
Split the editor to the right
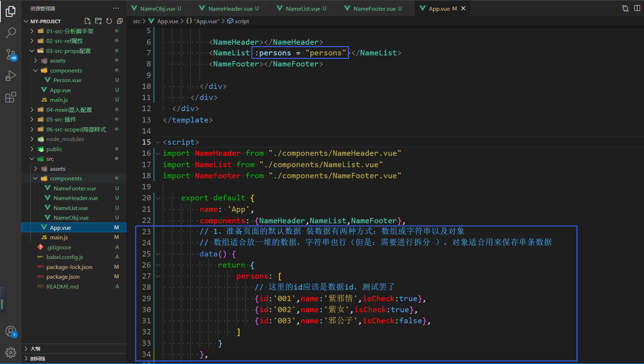(x=637, y=8)
